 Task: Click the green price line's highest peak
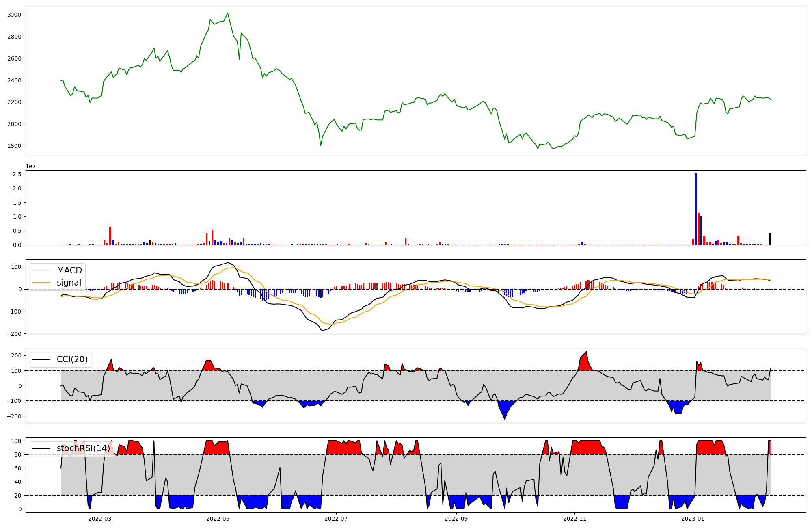[x=227, y=13]
